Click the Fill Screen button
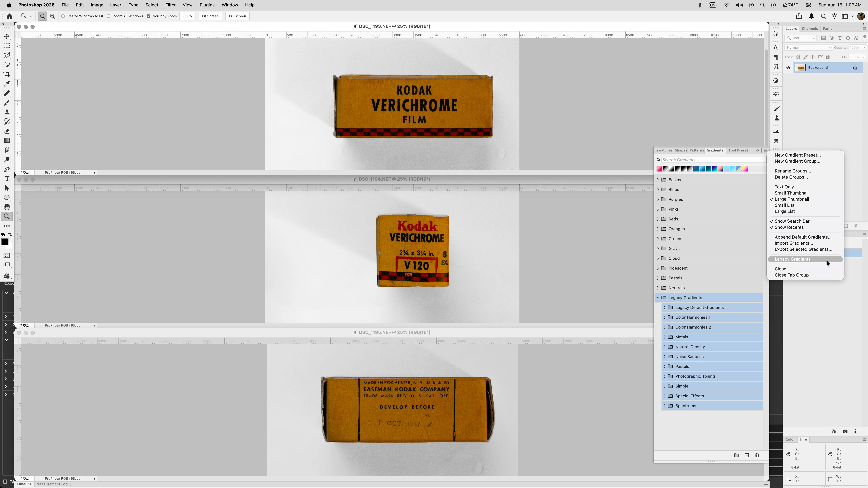868x488 pixels. [x=237, y=16]
